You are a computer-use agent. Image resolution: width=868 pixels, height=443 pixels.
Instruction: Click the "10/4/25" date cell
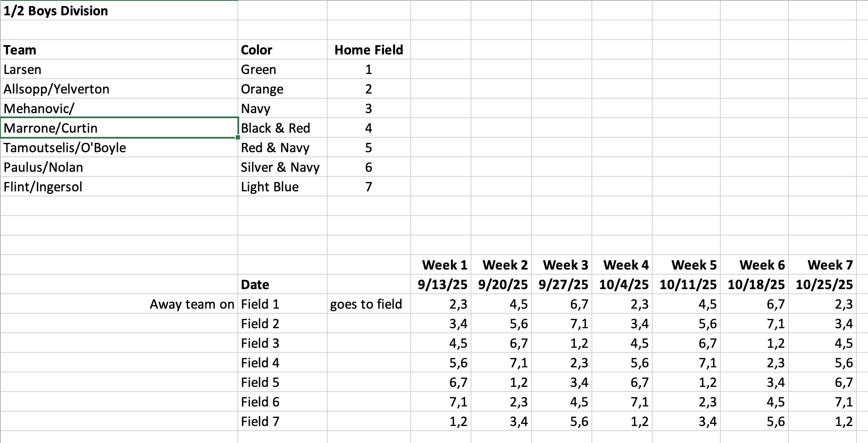point(624,284)
